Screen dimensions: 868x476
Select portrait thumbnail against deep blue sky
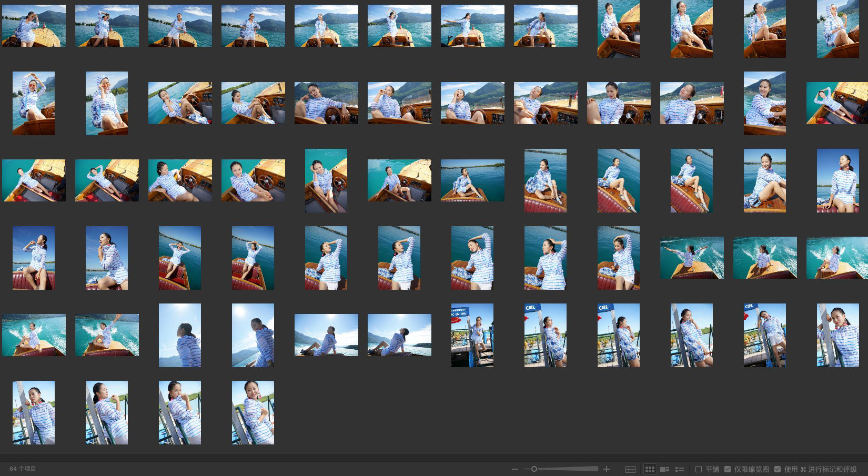click(x=837, y=180)
